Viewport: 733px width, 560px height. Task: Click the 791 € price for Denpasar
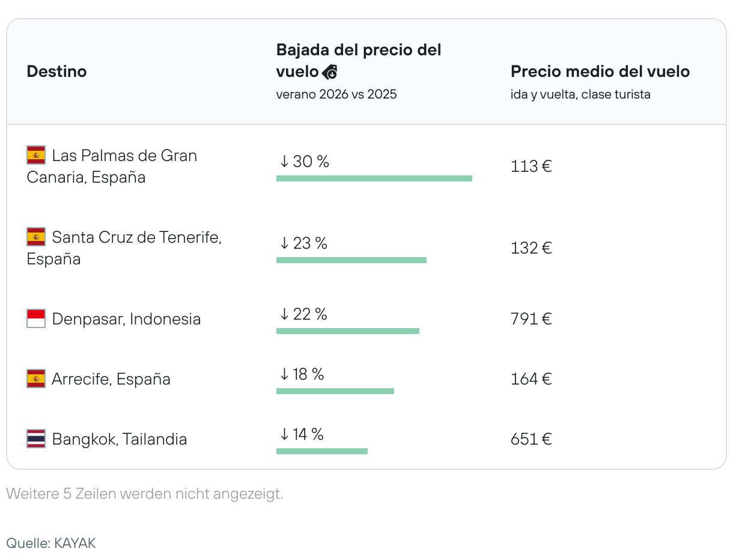531,318
